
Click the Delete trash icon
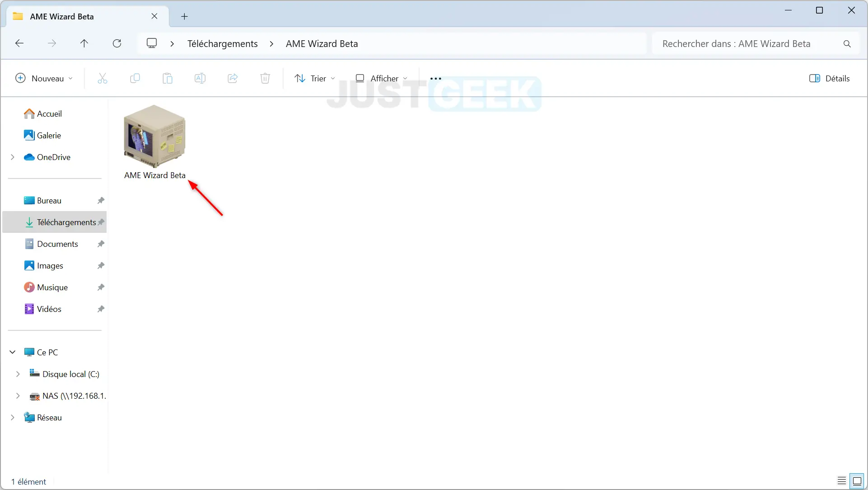tap(265, 78)
